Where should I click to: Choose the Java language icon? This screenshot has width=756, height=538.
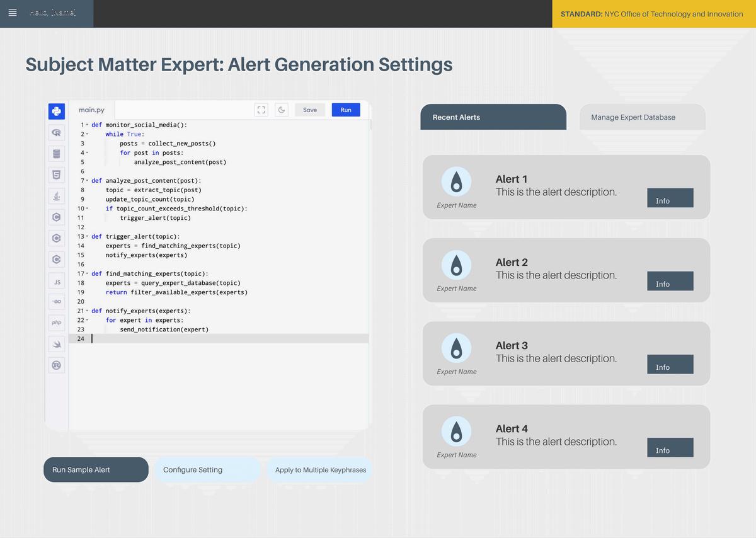tap(57, 196)
